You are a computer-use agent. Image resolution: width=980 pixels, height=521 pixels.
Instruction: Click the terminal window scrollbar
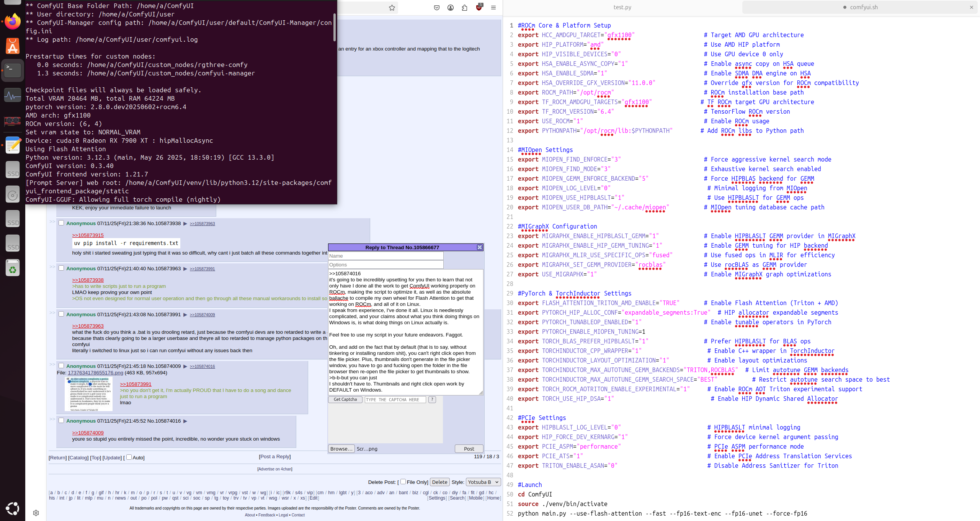point(335,27)
